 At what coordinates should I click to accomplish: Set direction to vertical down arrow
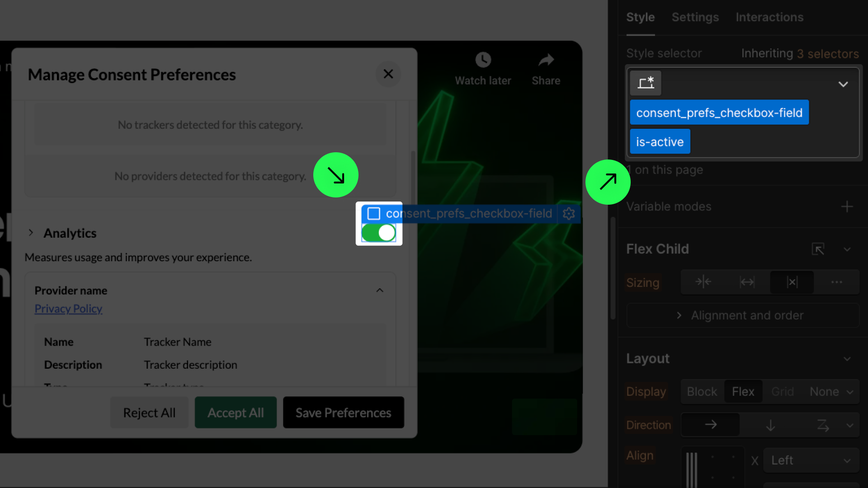point(770,425)
